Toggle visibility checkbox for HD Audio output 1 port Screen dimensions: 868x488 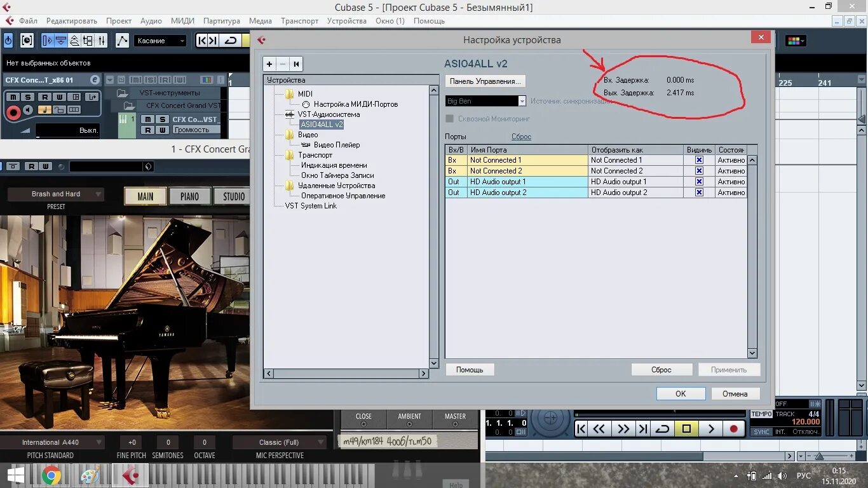pyautogui.click(x=698, y=181)
